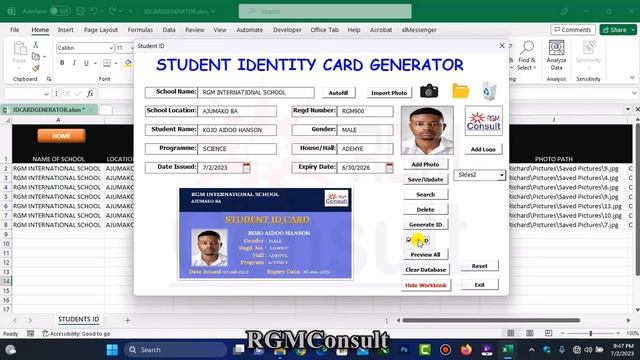
Task: Select the STUDENTS ID sheet tab
Action: tap(78, 320)
